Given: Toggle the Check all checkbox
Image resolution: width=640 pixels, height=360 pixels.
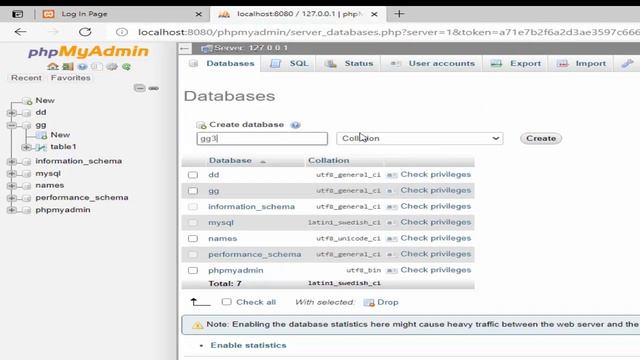Looking at the screenshot, I should [x=226, y=302].
